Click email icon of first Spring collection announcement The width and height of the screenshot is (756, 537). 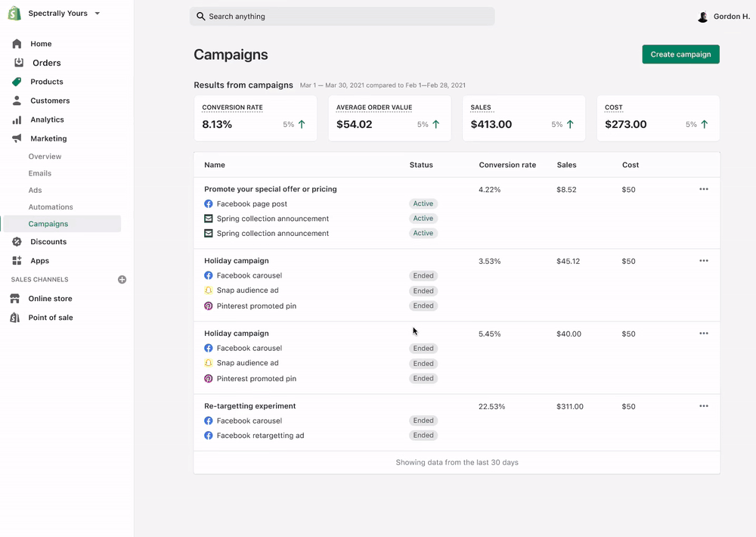coord(209,219)
